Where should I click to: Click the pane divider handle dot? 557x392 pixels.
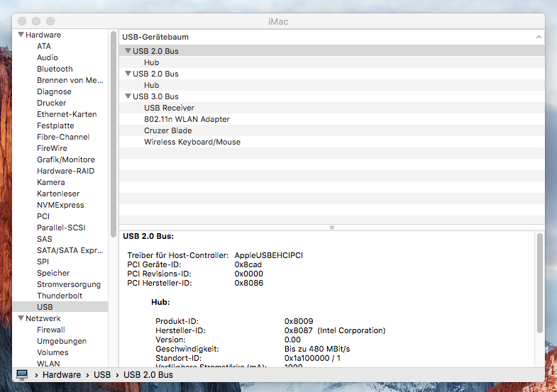click(332, 228)
